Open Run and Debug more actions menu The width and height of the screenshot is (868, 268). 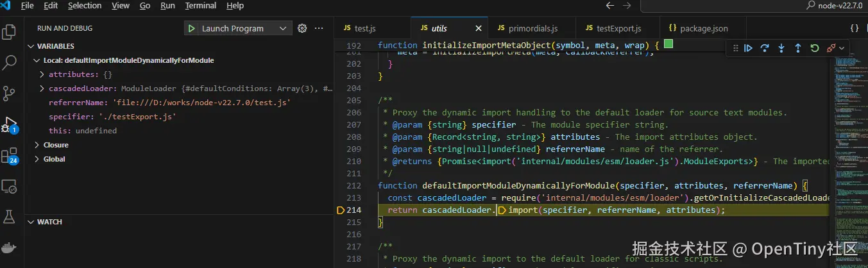319,28
